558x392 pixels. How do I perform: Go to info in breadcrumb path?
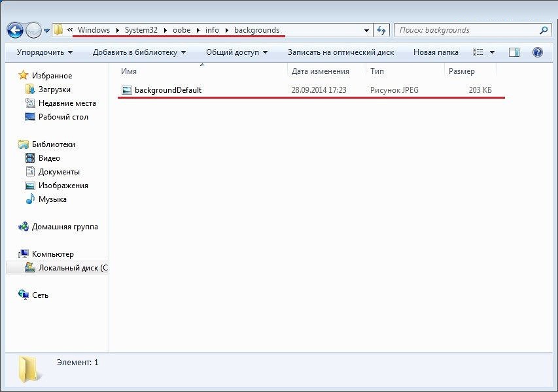pos(212,30)
